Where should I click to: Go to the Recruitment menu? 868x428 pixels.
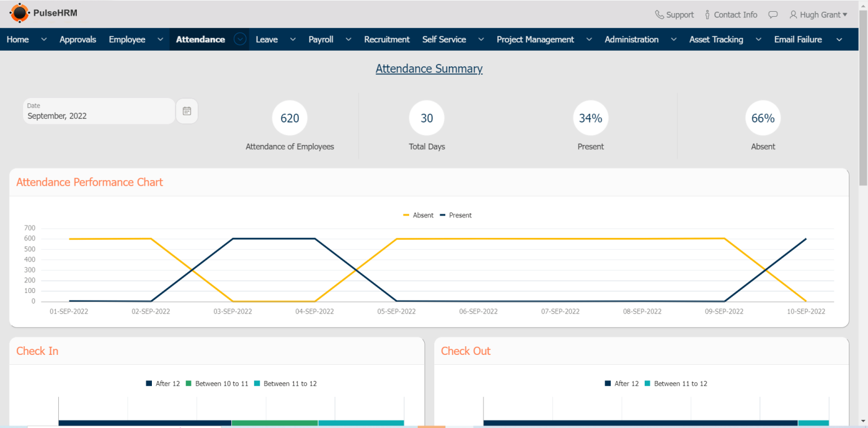pyautogui.click(x=387, y=40)
